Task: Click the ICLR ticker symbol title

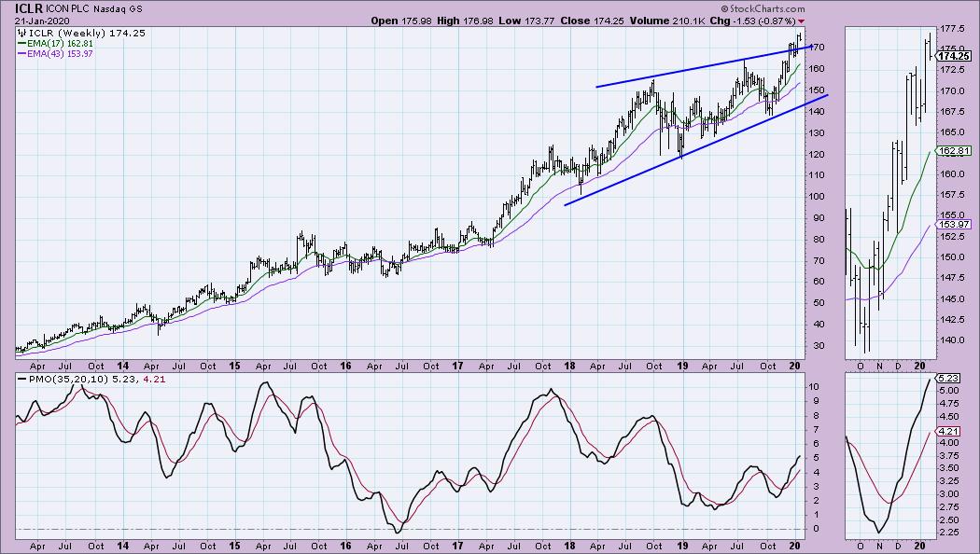Action: click(x=29, y=9)
